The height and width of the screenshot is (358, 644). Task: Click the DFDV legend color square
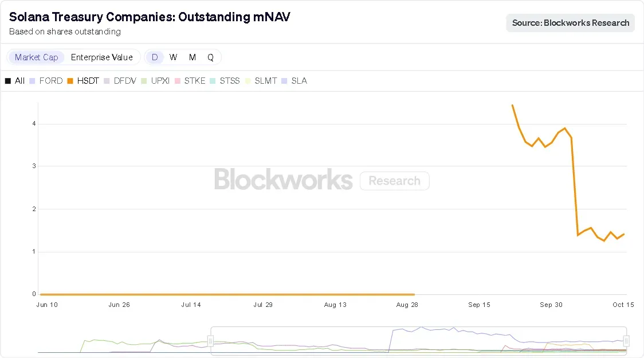tap(107, 81)
